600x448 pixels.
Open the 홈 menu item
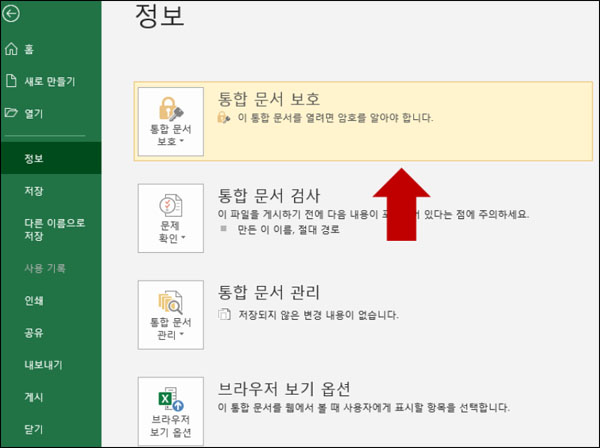click(x=29, y=49)
